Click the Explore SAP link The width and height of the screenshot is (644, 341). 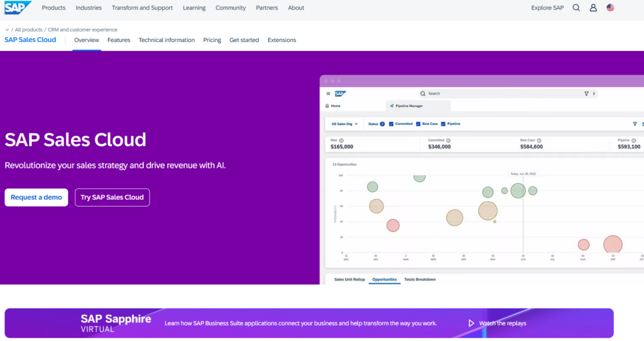pyautogui.click(x=547, y=8)
